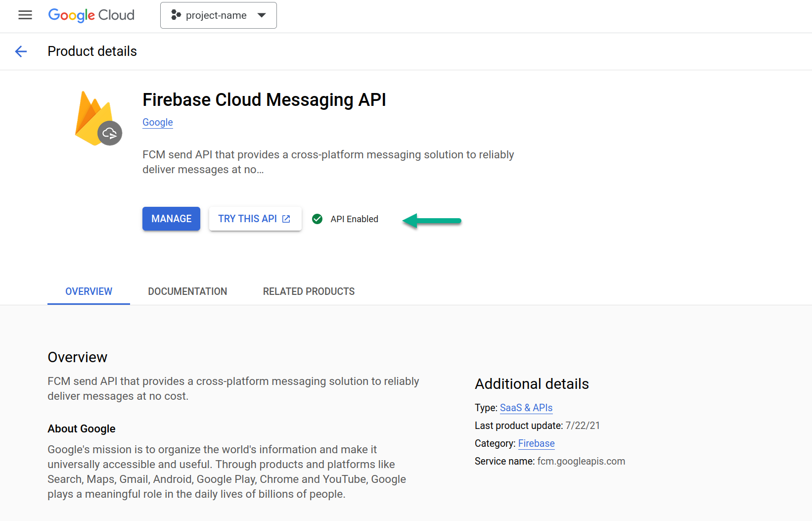Image resolution: width=812 pixels, height=521 pixels.
Task: Open the Firebase category link
Action: tap(536, 443)
